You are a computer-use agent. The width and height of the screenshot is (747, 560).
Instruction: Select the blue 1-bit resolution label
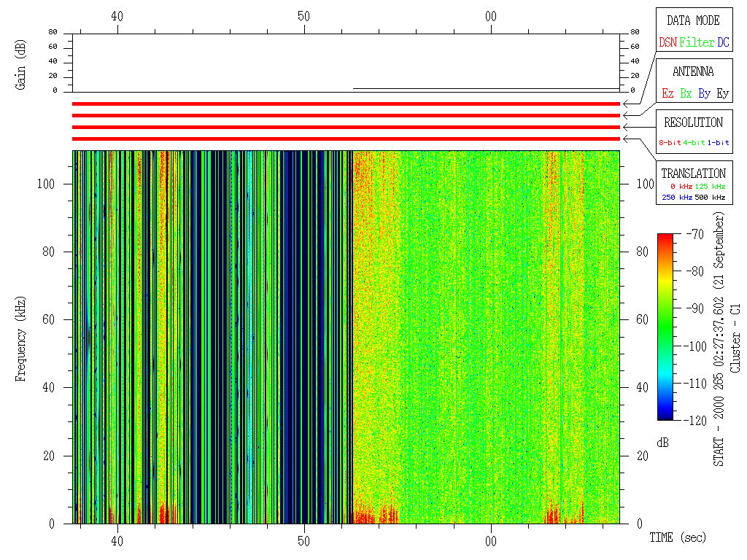pos(718,143)
